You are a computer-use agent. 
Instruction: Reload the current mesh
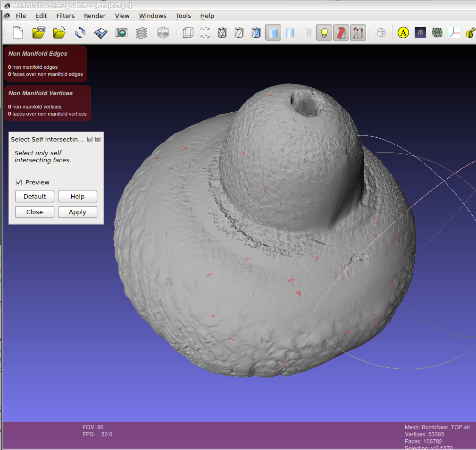79,33
